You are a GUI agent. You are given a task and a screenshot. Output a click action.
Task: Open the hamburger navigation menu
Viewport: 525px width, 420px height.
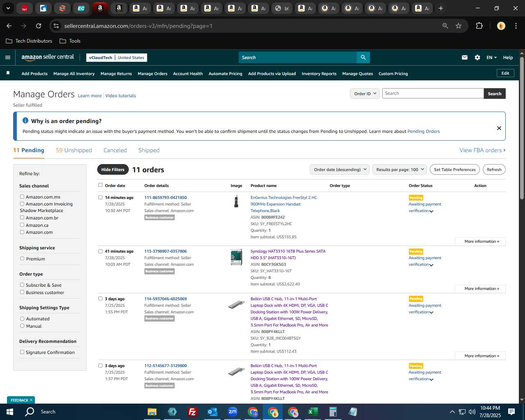point(8,57)
